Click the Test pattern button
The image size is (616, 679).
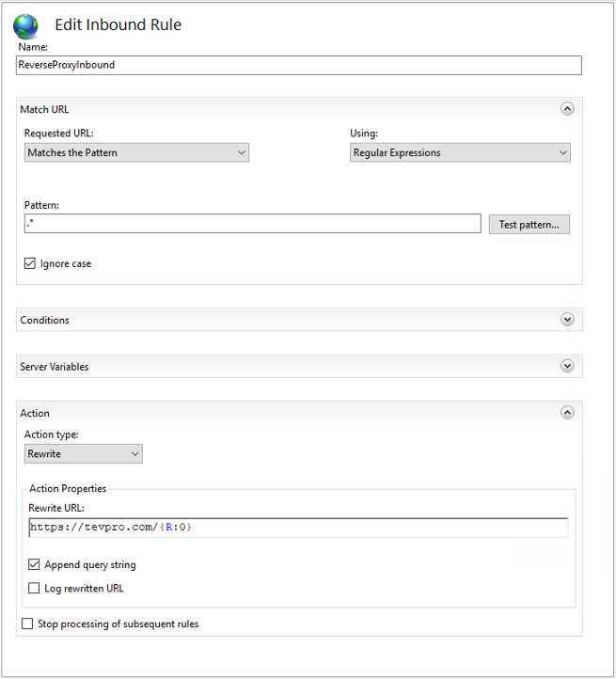[529, 225]
